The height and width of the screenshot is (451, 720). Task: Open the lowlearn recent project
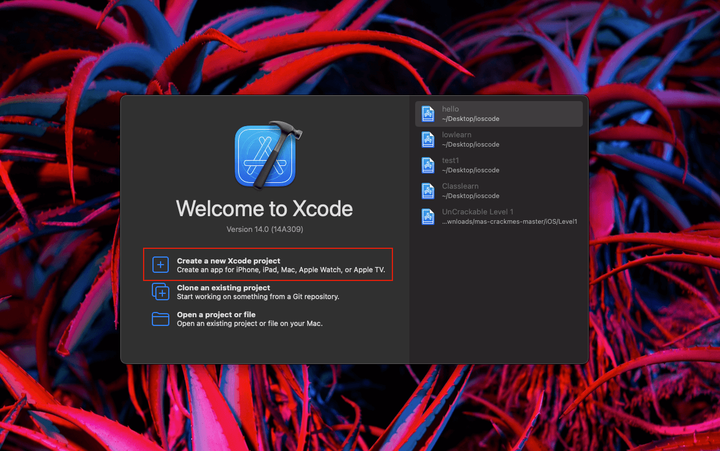coord(499,140)
